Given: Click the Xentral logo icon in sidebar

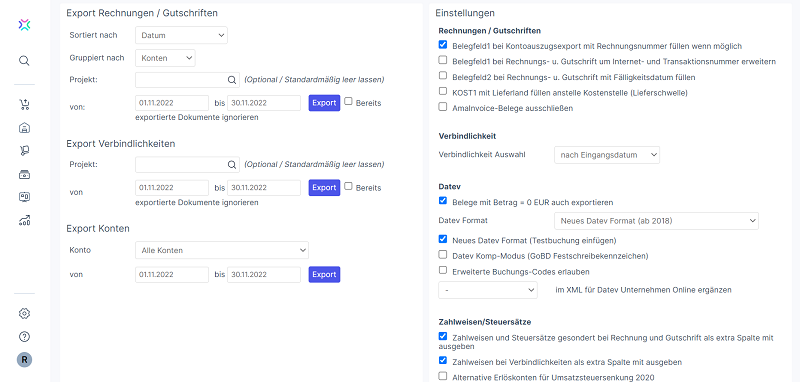Looking at the screenshot, I should coord(24,24).
